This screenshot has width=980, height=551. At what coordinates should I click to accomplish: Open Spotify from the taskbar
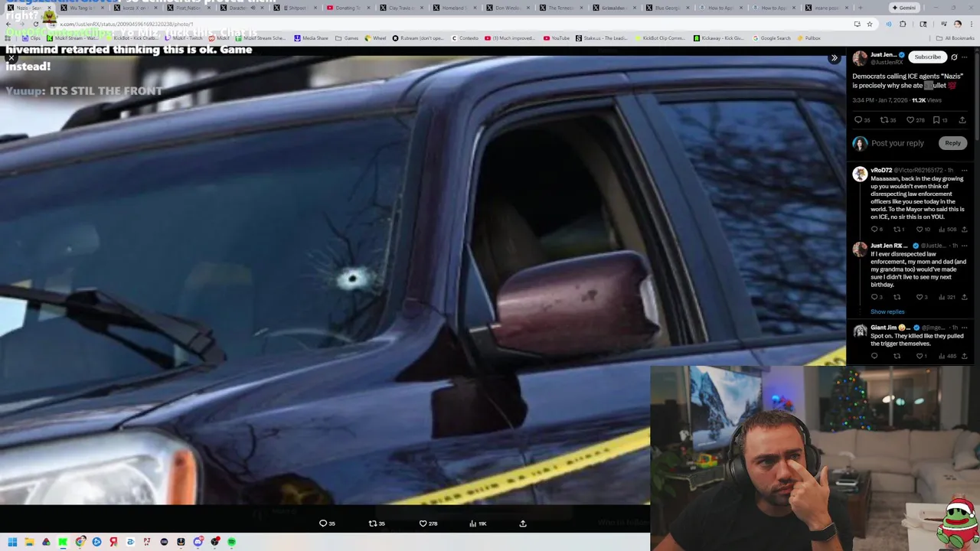point(231,542)
